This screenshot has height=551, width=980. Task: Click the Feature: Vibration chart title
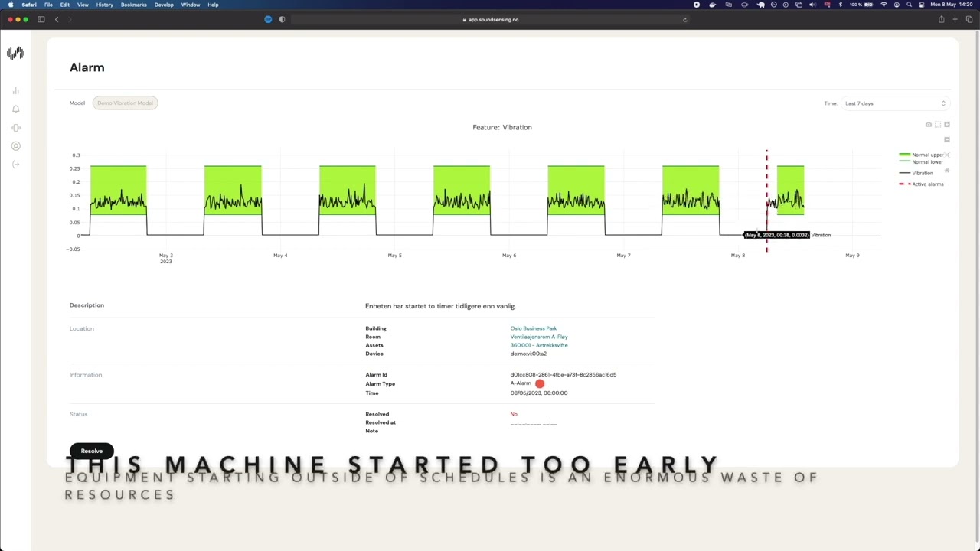tap(502, 127)
